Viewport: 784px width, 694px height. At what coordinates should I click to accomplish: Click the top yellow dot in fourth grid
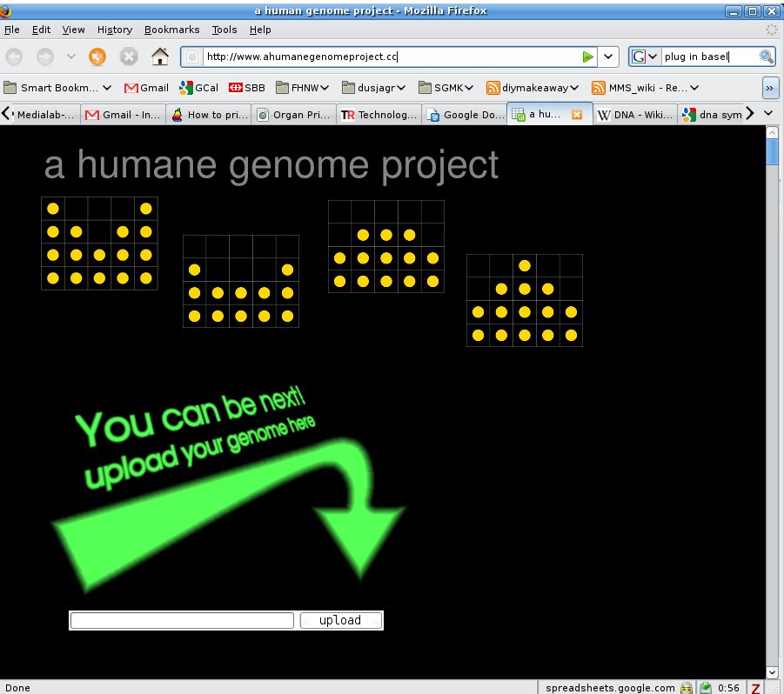pyautogui.click(x=524, y=266)
